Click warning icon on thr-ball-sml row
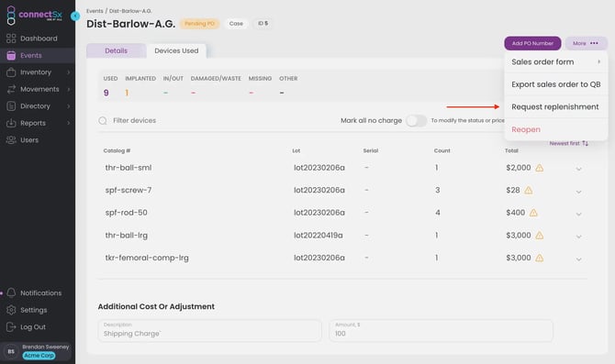 click(540, 168)
